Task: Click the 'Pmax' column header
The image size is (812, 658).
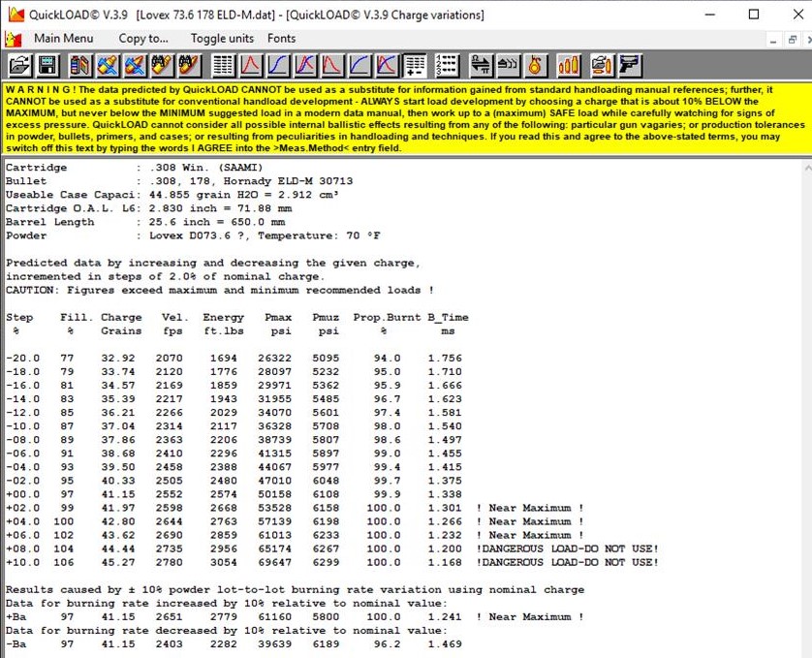Action: tap(278, 317)
